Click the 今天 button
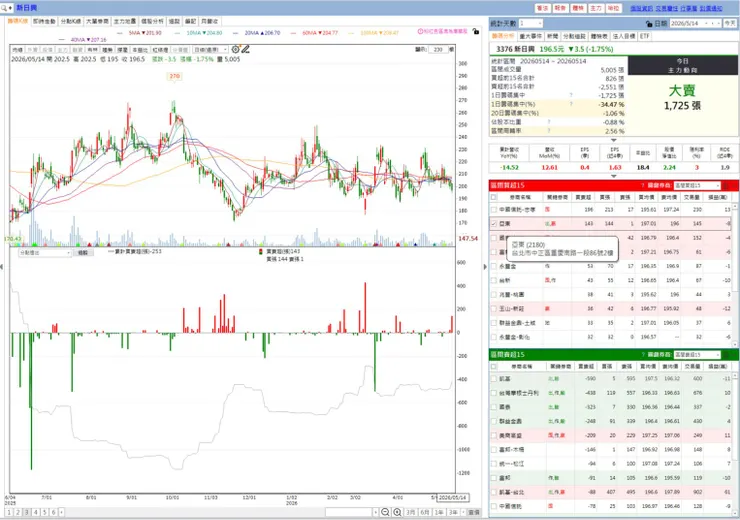 pos(730,23)
